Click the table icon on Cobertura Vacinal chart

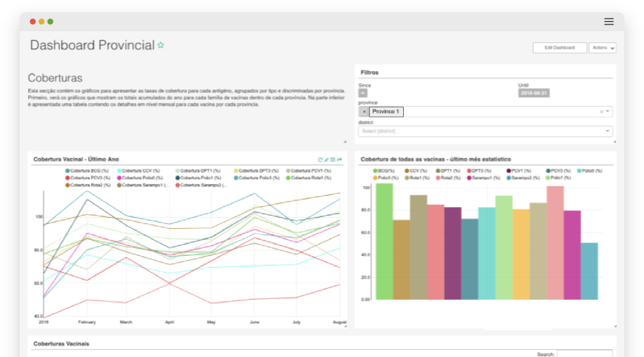333,160
